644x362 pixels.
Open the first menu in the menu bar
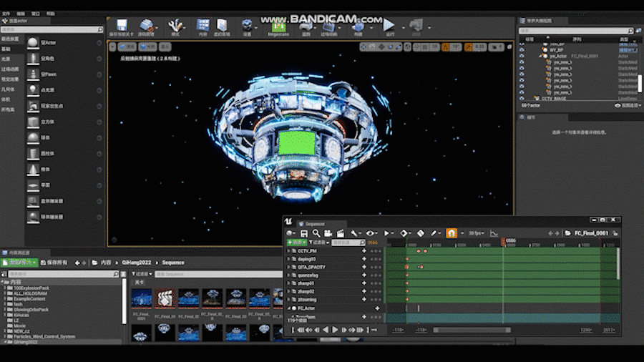pos(6,14)
